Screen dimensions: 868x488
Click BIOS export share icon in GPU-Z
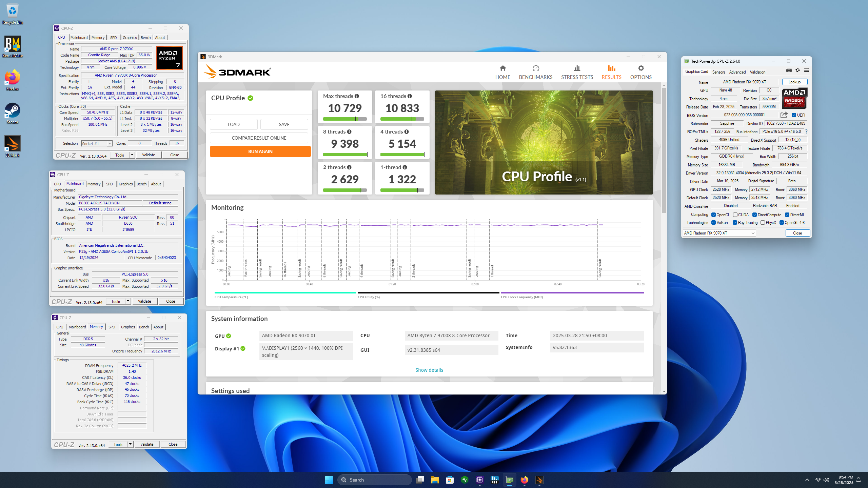pos(784,115)
